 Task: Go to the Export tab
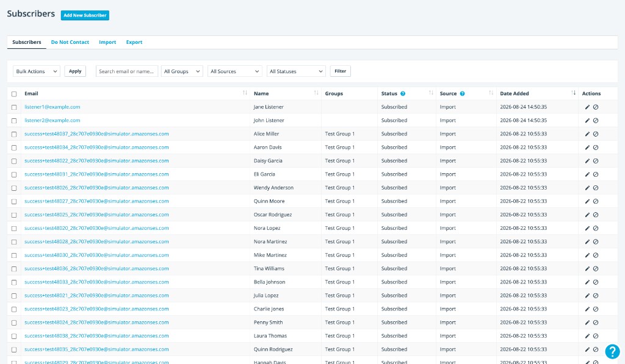(134, 42)
